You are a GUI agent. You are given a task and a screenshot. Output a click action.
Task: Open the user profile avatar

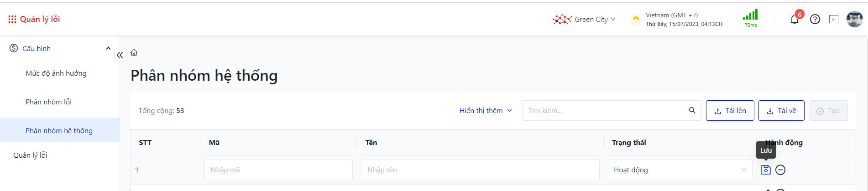[854, 19]
